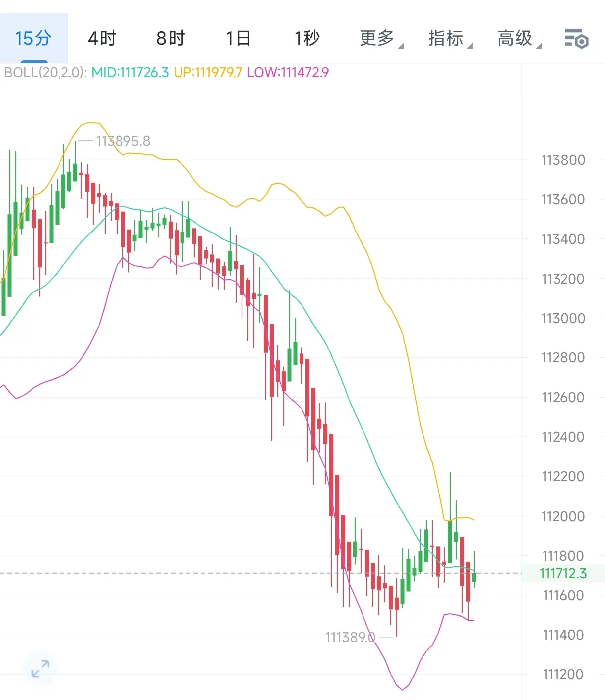Click the 112600 price axis label
This screenshot has height=700, width=605.
click(x=563, y=397)
